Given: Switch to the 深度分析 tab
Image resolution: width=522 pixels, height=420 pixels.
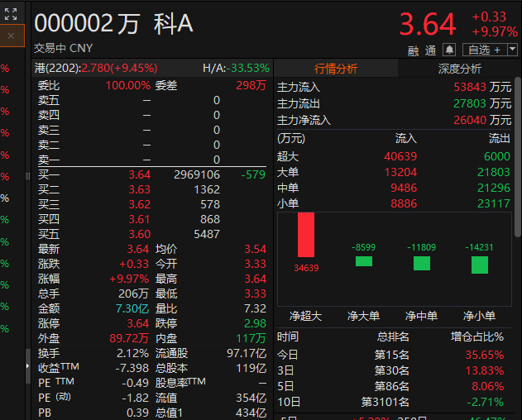Looking at the screenshot, I should 459,69.
